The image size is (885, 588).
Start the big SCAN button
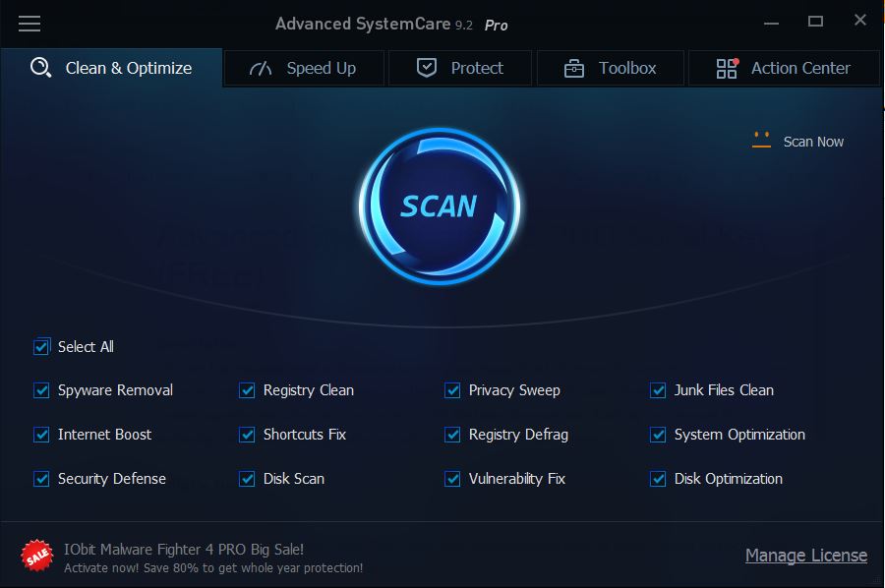point(440,206)
